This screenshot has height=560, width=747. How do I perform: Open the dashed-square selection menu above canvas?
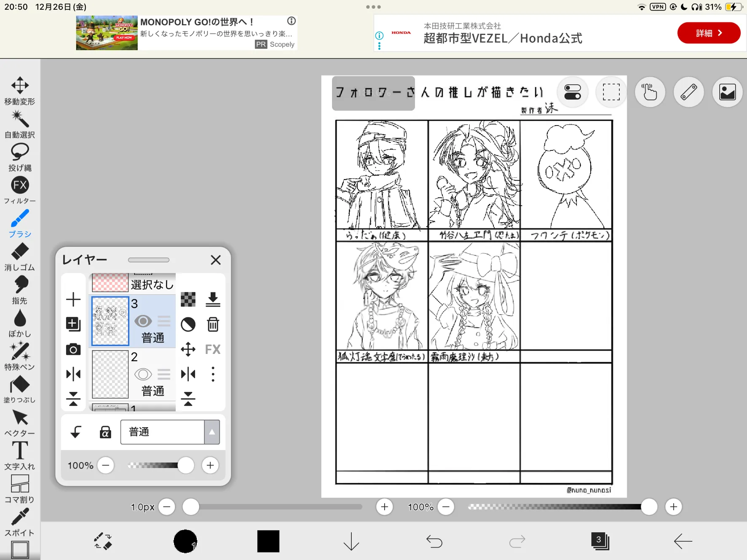tap(611, 92)
